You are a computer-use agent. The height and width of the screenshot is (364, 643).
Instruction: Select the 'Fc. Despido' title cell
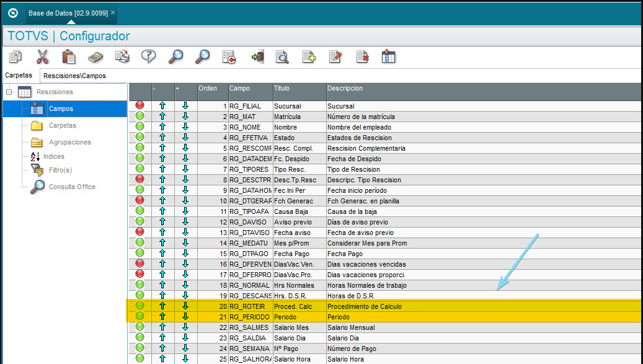(299, 159)
